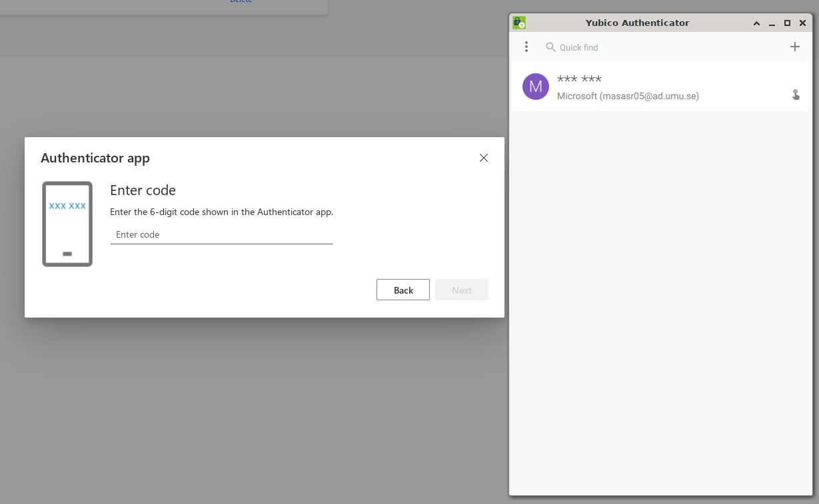Screen dimensions: 819x504
Task: Go back with the Back button
Action: (403, 290)
